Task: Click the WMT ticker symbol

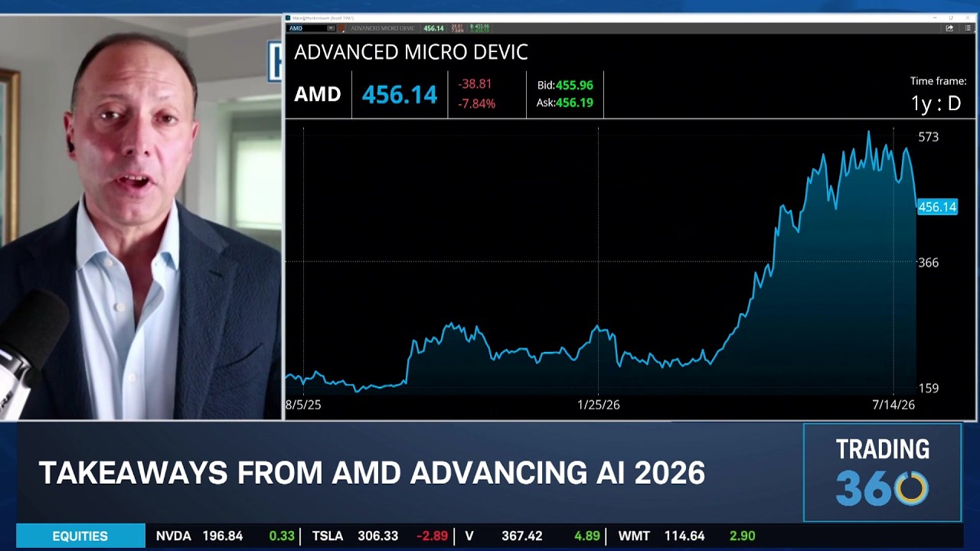Action: 634,536
